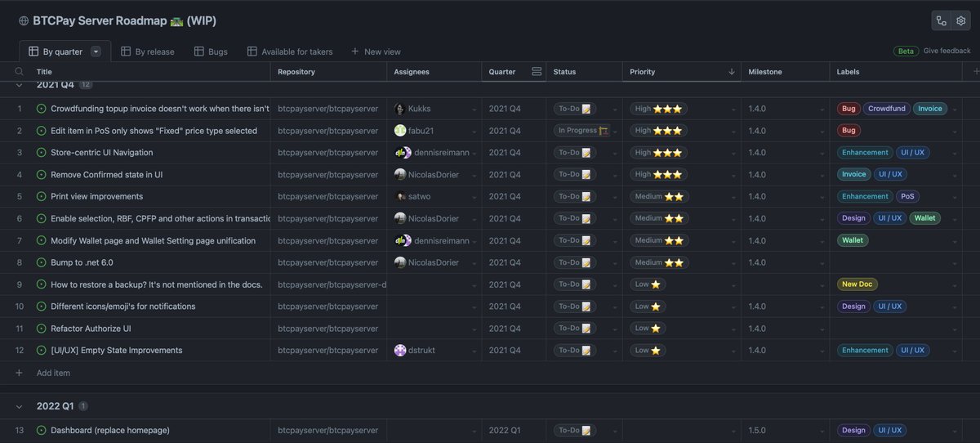Image resolution: width=980 pixels, height=443 pixels.
Task: Click the Give feedback link
Action: pyautogui.click(x=947, y=51)
